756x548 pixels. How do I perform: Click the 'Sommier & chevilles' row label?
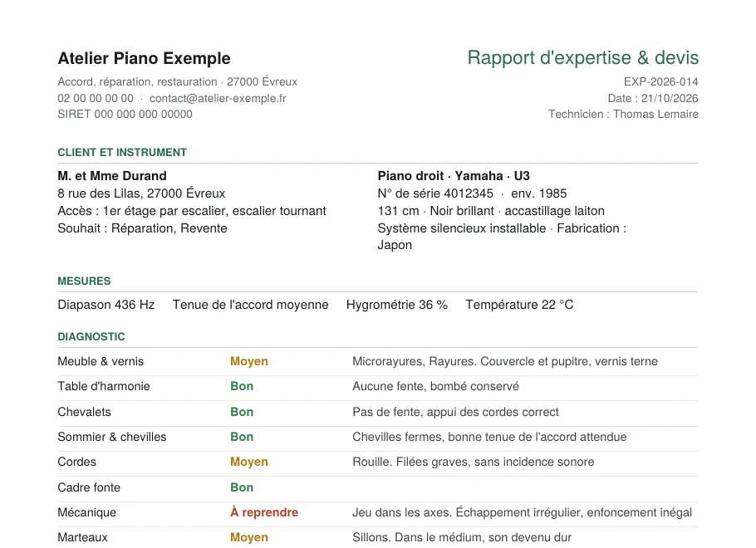tap(112, 437)
